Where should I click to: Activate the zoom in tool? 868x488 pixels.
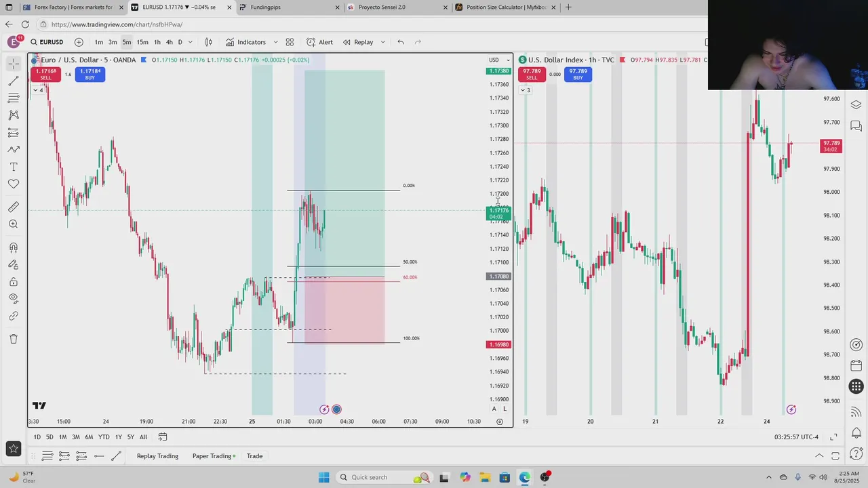coord(14,224)
